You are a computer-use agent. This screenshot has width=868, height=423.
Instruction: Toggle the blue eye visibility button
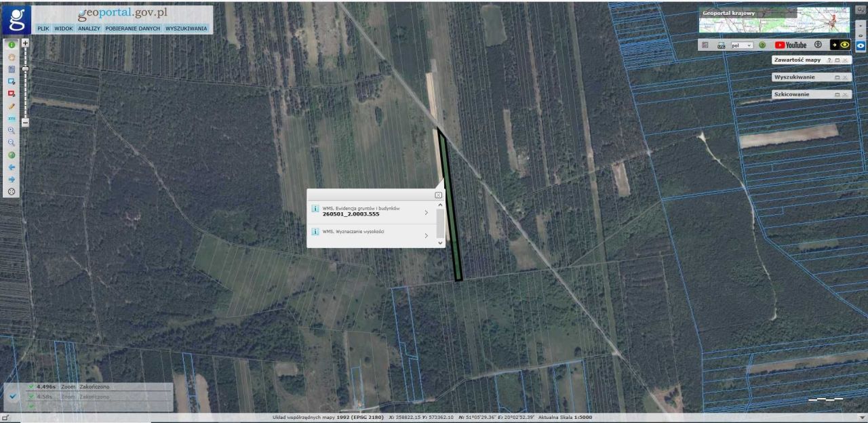coord(861,47)
